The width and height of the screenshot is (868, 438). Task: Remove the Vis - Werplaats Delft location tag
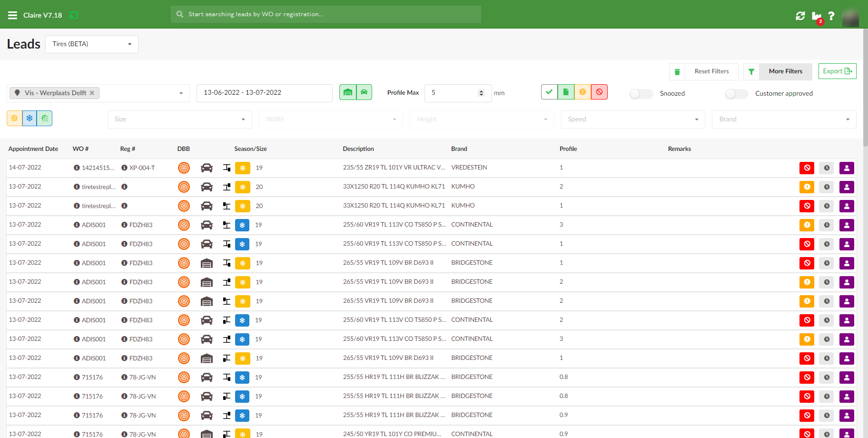coord(92,93)
